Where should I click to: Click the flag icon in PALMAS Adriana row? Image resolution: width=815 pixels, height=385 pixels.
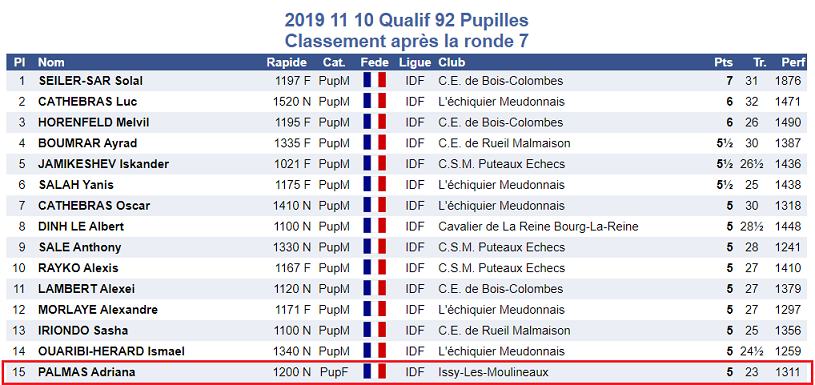point(375,372)
